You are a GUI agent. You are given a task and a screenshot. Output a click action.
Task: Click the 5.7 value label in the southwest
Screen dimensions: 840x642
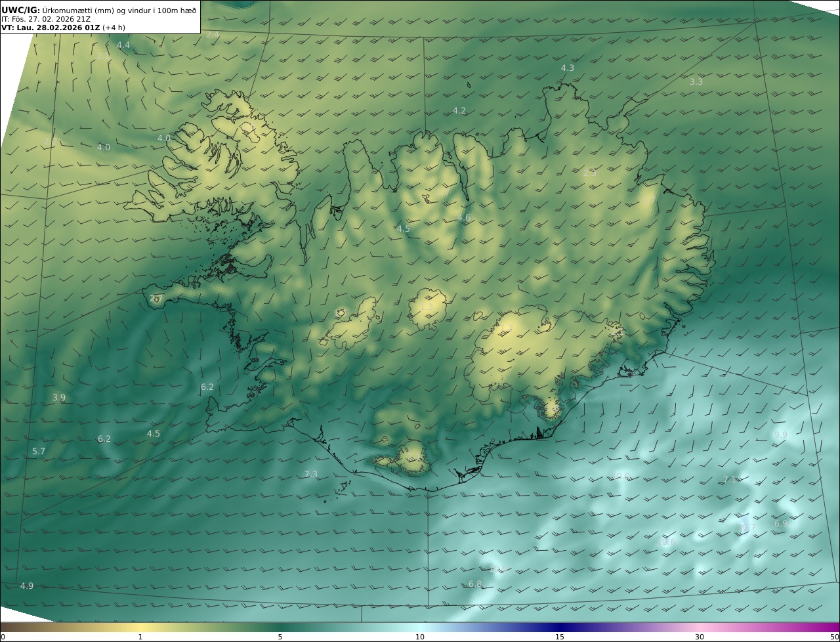pyautogui.click(x=39, y=452)
